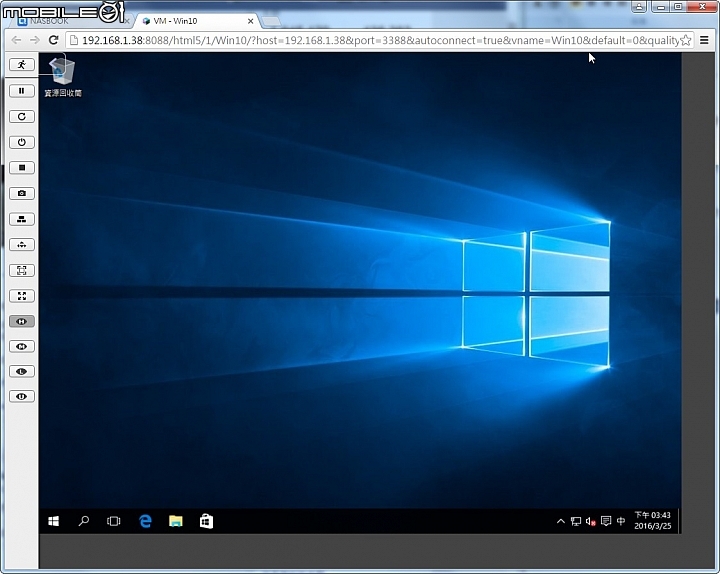Click the browser address bar URL

[x=380, y=40]
